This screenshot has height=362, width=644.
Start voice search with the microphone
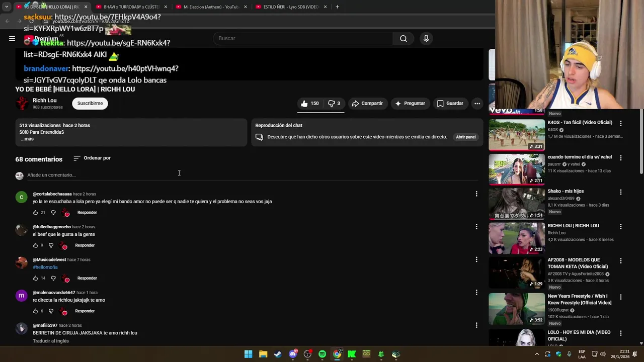[x=426, y=38]
